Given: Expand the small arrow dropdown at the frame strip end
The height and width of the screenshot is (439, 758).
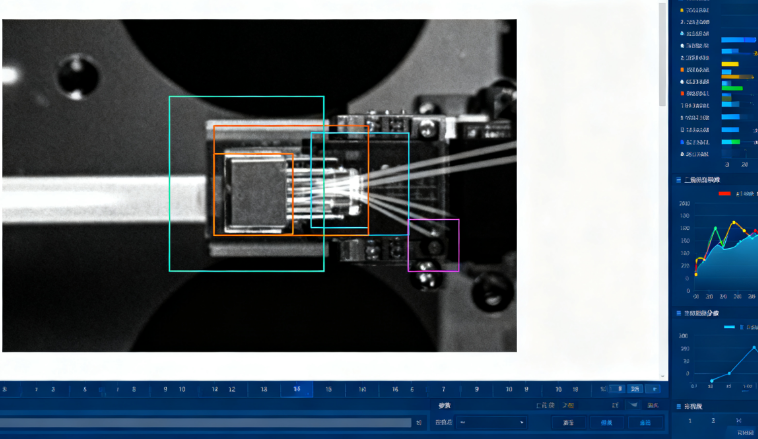Looking at the screenshot, I should click(654, 389).
